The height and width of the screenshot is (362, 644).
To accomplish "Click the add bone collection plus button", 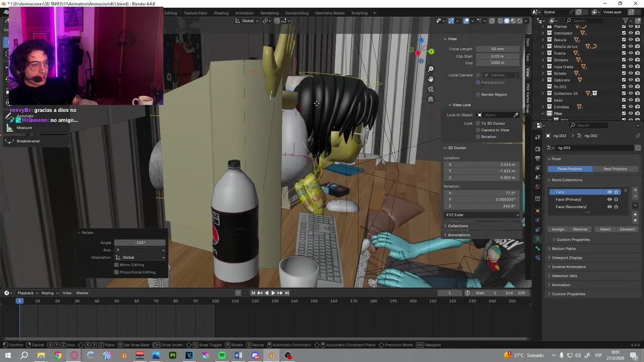I will coord(635,190).
